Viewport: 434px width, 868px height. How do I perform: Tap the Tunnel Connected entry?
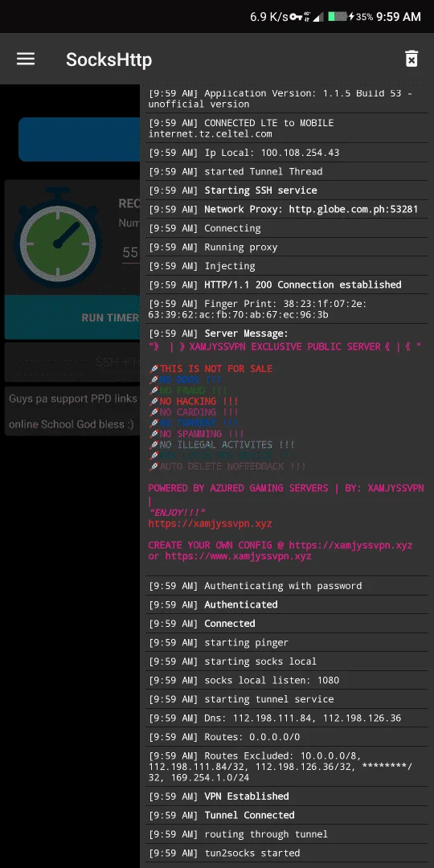click(x=287, y=815)
